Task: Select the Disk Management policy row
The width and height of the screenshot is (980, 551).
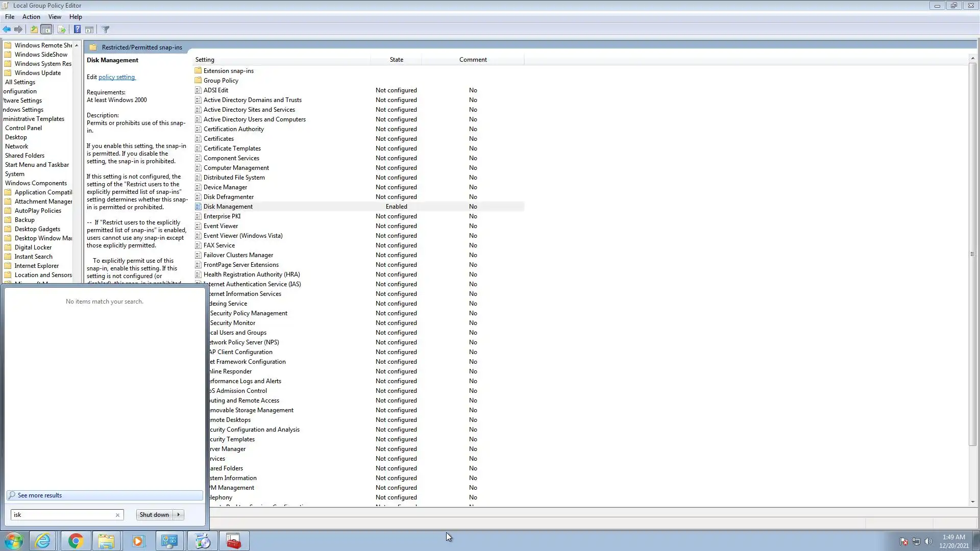Action: 228,207
